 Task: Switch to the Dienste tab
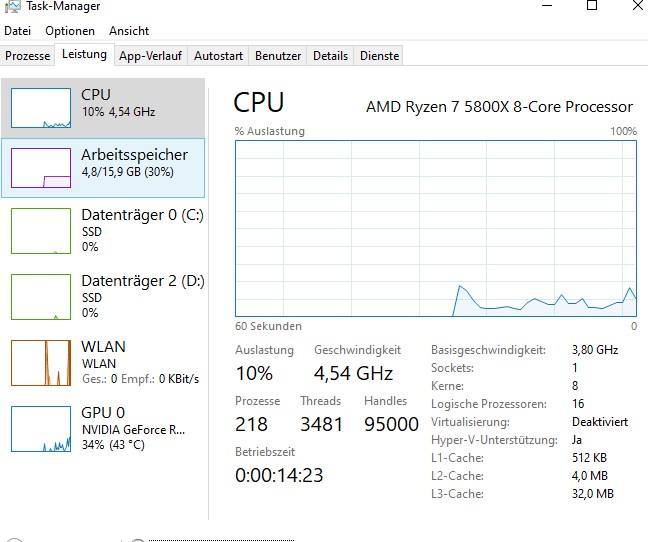click(379, 56)
